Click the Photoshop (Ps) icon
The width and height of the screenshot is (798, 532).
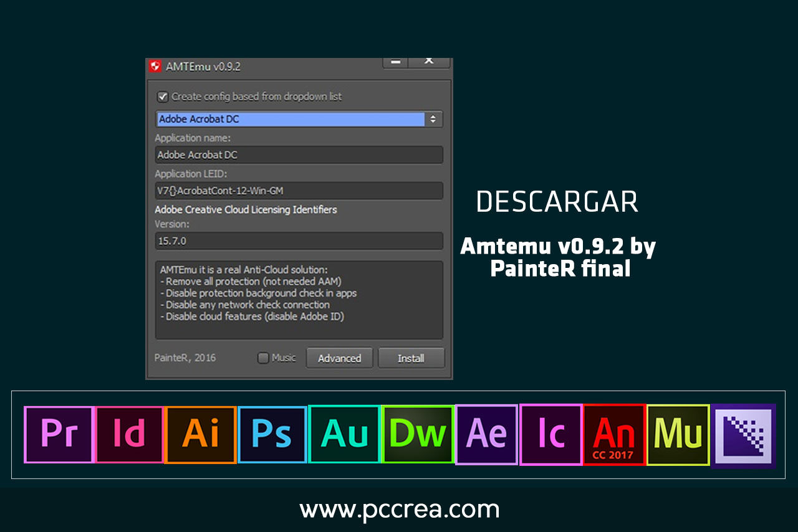tap(272, 435)
